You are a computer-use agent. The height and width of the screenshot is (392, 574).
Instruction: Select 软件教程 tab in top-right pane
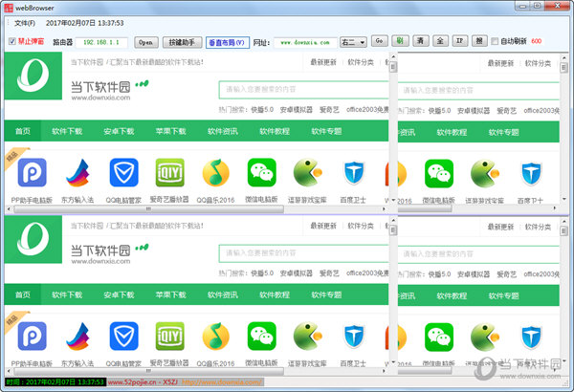click(452, 132)
